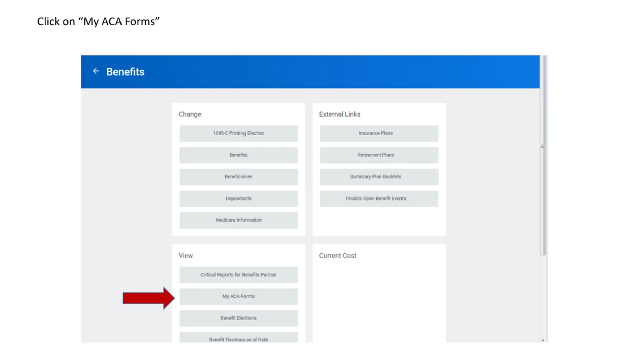Viewport: 644px width, 362px height.
Task: Choose Medicare Information
Action: [x=238, y=220]
